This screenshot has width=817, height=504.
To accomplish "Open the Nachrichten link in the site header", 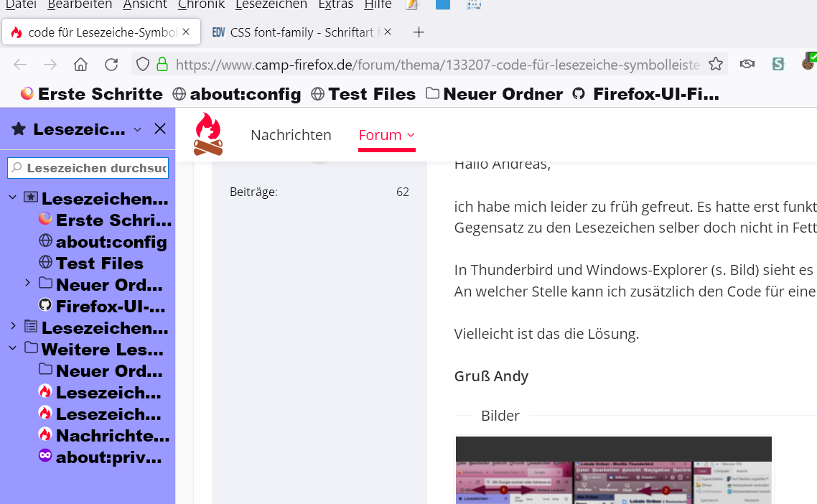I will 291,135.
